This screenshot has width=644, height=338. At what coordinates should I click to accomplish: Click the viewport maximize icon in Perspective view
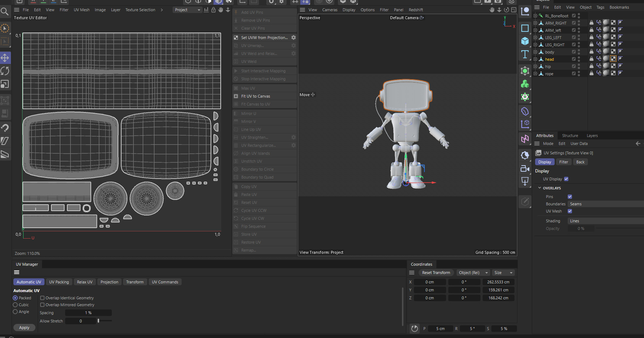pyautogui.click(x=514, y=10)
